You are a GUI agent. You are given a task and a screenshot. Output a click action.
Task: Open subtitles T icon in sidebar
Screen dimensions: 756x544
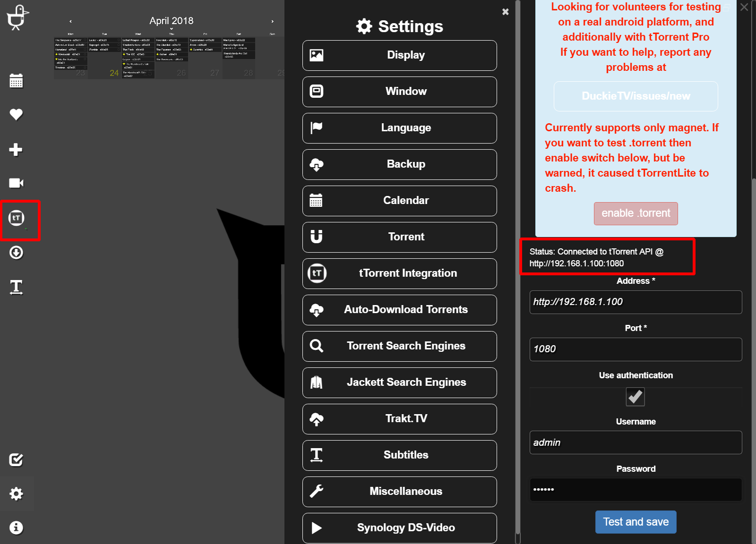point(17,287)
